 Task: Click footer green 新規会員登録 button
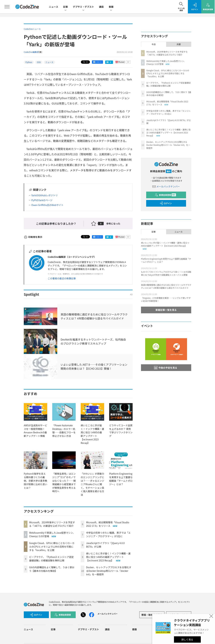63,615
